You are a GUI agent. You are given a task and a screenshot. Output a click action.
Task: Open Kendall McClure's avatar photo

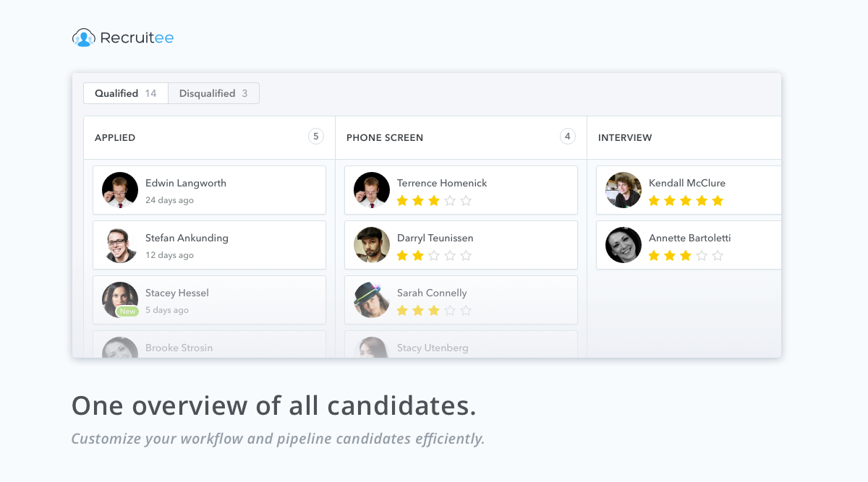(x=624, y=190)
